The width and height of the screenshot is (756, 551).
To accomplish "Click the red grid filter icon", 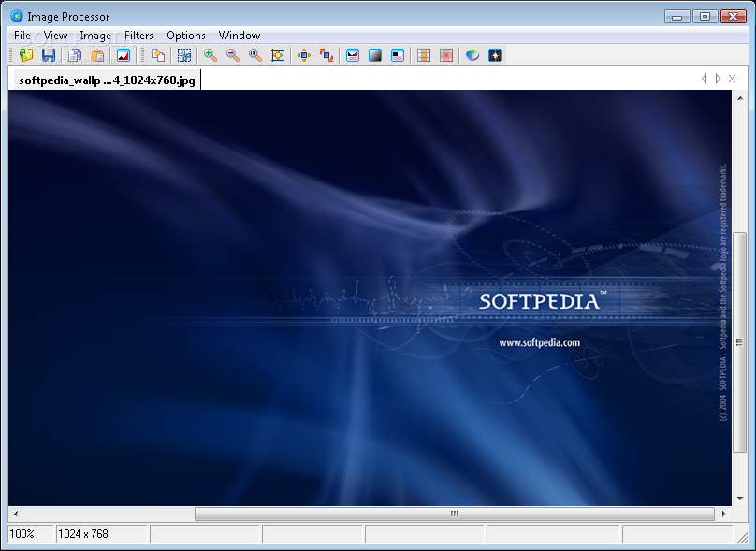I will [446, 55].
